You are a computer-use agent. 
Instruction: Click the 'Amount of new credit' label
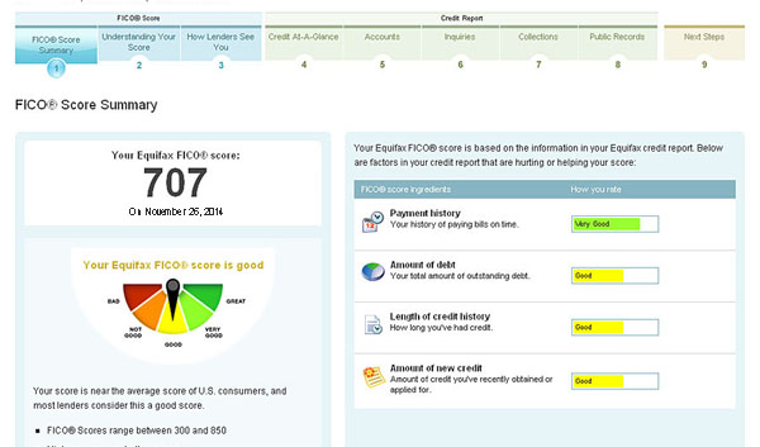436,368
